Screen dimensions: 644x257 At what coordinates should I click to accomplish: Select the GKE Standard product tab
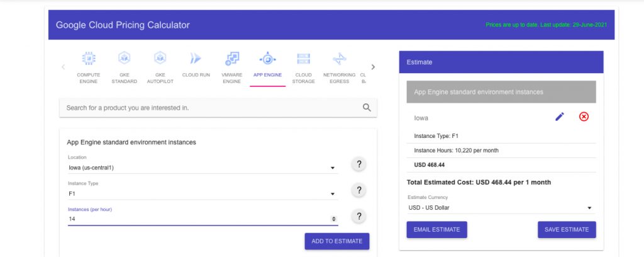pyautogui.click(x=124, y=67)
